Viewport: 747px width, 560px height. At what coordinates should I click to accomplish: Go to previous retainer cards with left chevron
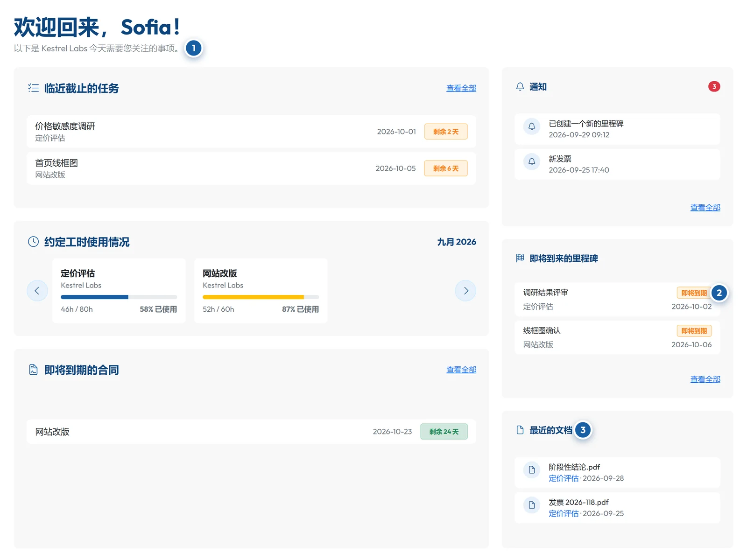click(37, 291)
